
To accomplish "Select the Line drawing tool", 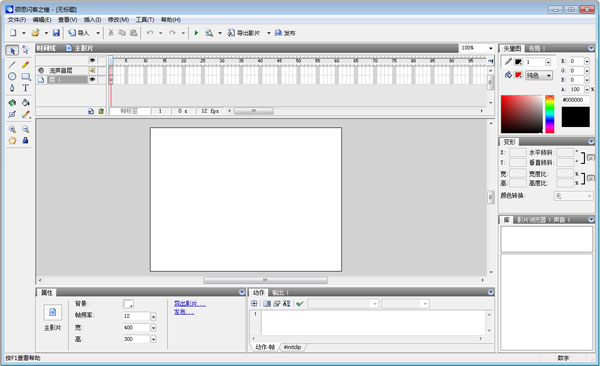I will click(12, 64).
